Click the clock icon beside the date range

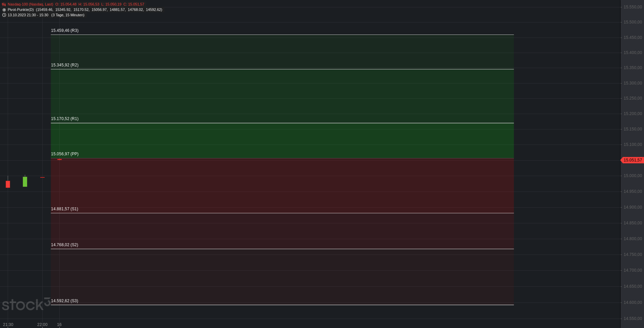point(4,15)
